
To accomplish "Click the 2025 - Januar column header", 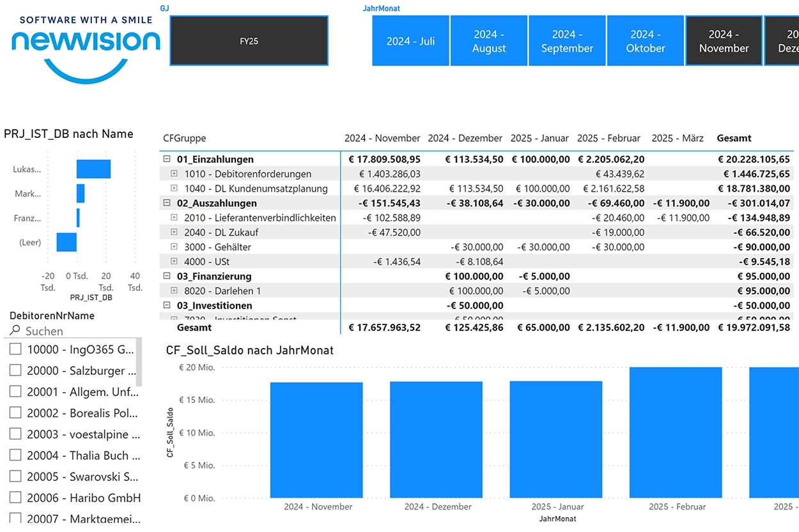I will pos(540,138).
